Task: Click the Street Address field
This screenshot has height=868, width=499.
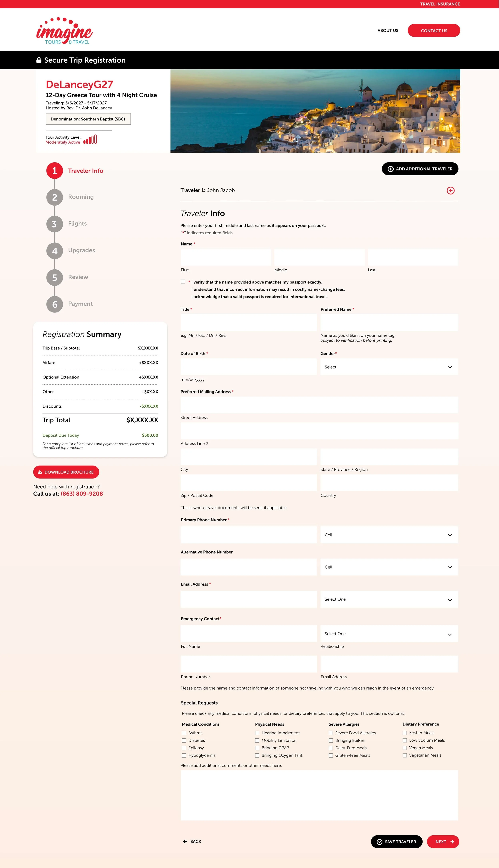Action: 319,405
